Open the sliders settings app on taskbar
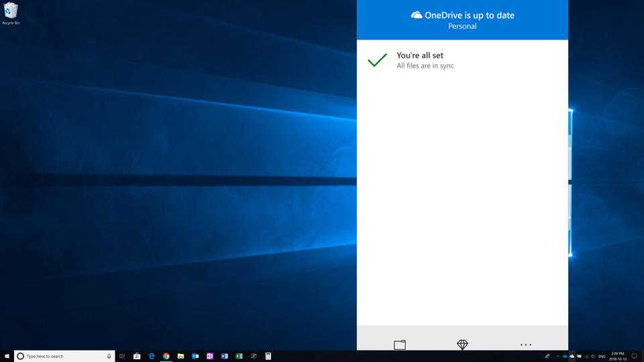Viewport: 644px width, 362px height. pos(254,356)
